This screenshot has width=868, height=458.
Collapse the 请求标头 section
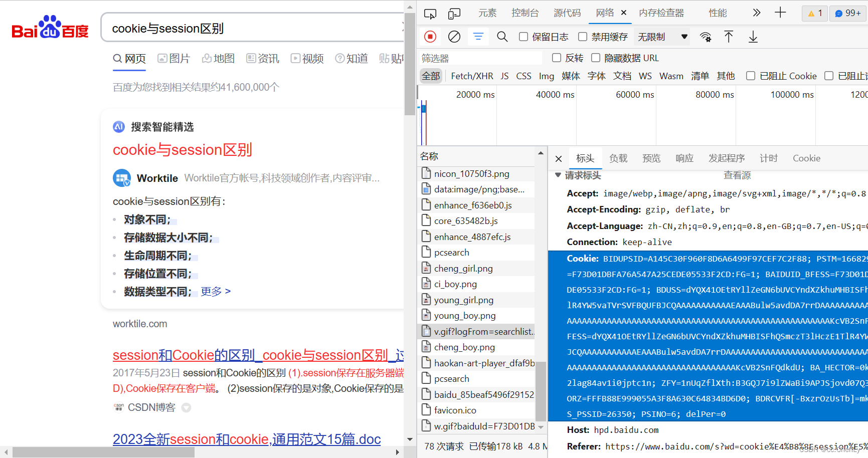pos(558,175)
